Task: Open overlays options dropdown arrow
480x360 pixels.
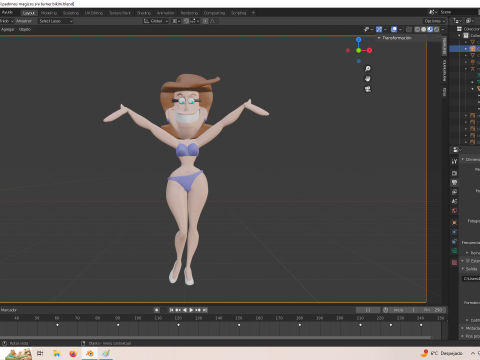Action: pyautogui.click(x=400, y=29)
